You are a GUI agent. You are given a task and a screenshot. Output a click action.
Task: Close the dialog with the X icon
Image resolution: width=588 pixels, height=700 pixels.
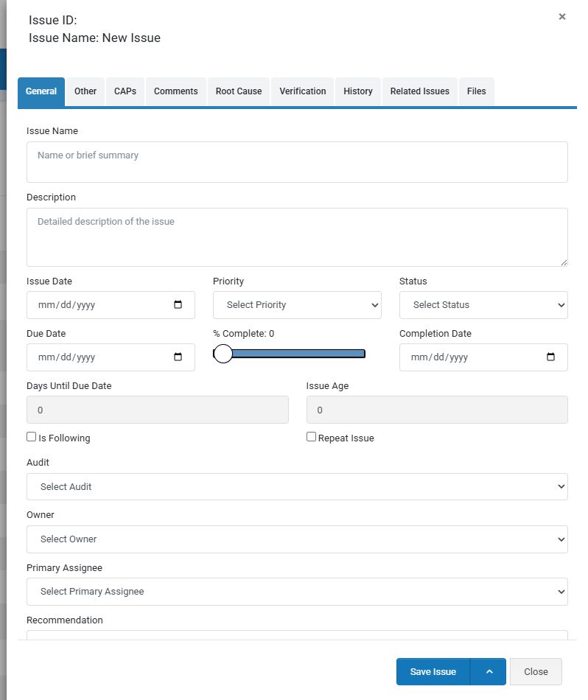(x=562, y=16)
